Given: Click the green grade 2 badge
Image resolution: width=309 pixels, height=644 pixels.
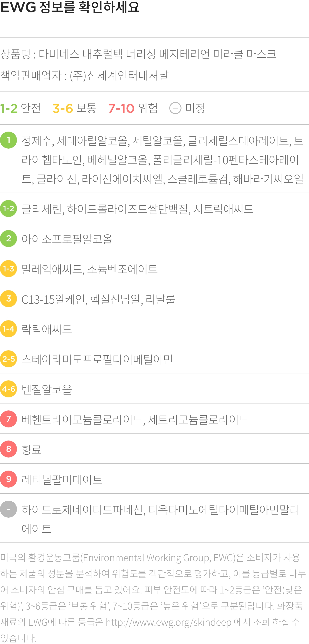Looking at the screenshot, I should tap(8, 239).
